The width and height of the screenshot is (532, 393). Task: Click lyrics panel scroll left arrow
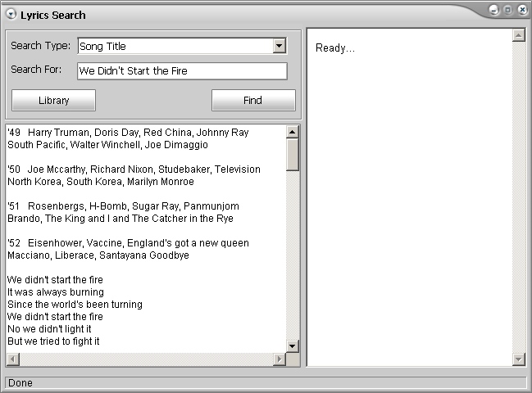[x=13, y=359]
